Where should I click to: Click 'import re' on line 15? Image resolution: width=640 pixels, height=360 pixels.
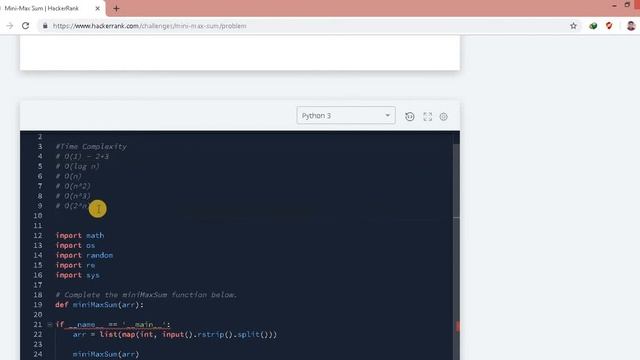click(75, 265)
